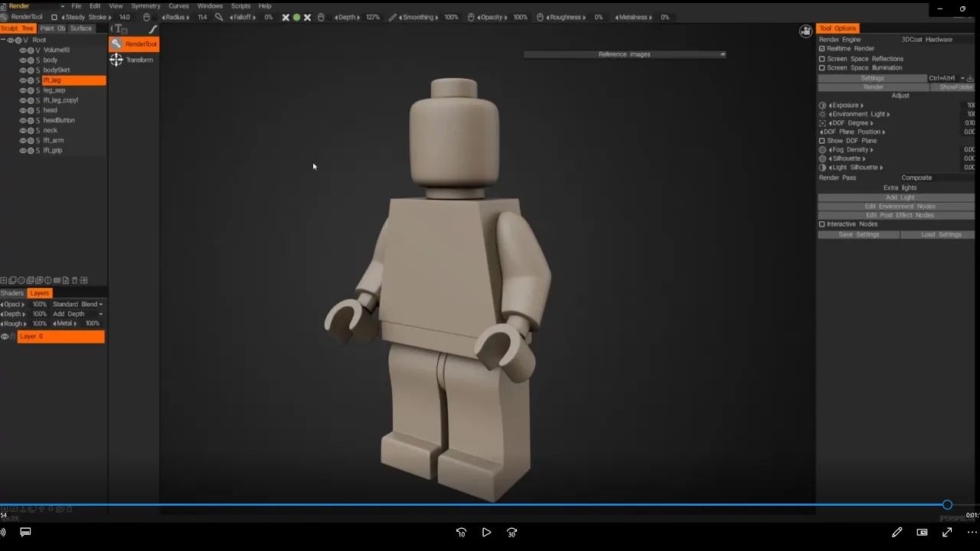Open the Render Engine 3DCoat Hardware dropdown
This screenshot has width=980, height=551.
[926, 39]
